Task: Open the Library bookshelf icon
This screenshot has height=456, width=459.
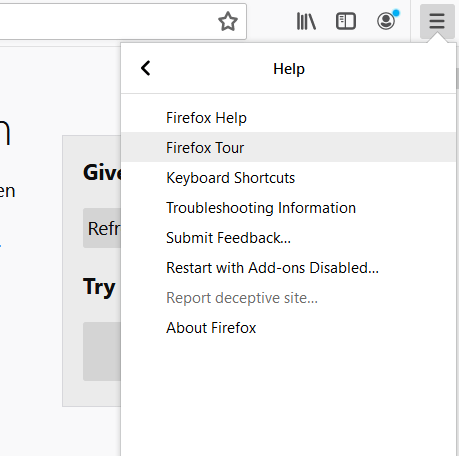Action: [x=306, y=21]
